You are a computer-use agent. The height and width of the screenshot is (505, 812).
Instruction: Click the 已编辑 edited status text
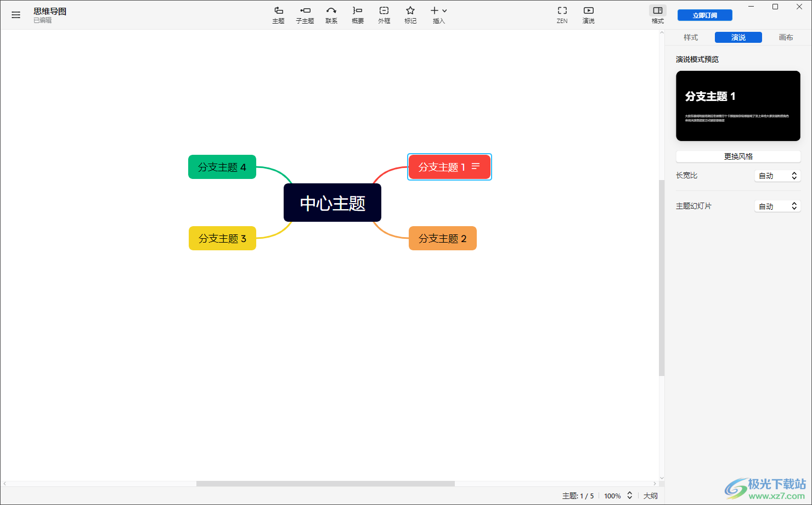42,20
